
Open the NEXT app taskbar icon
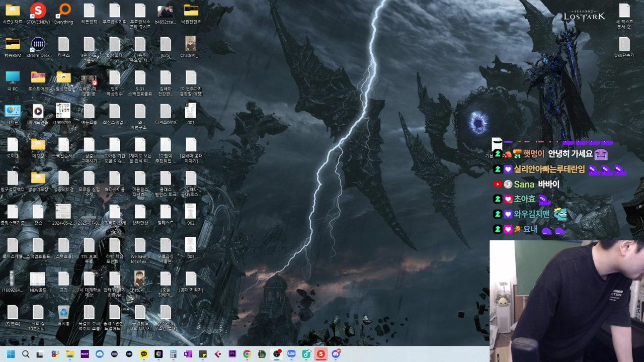pyautogui.click(x=85, y=354)
